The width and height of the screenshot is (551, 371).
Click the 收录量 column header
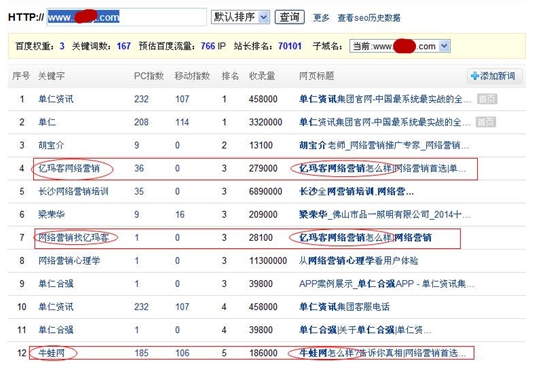(x=262, y=76)
